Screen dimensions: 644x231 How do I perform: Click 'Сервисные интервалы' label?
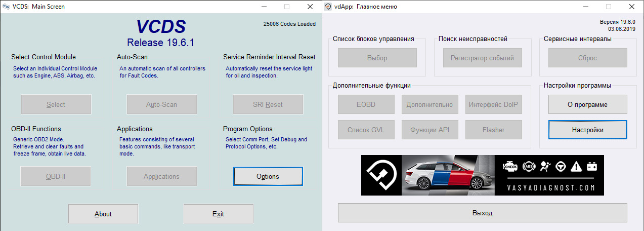coord(578,39)
